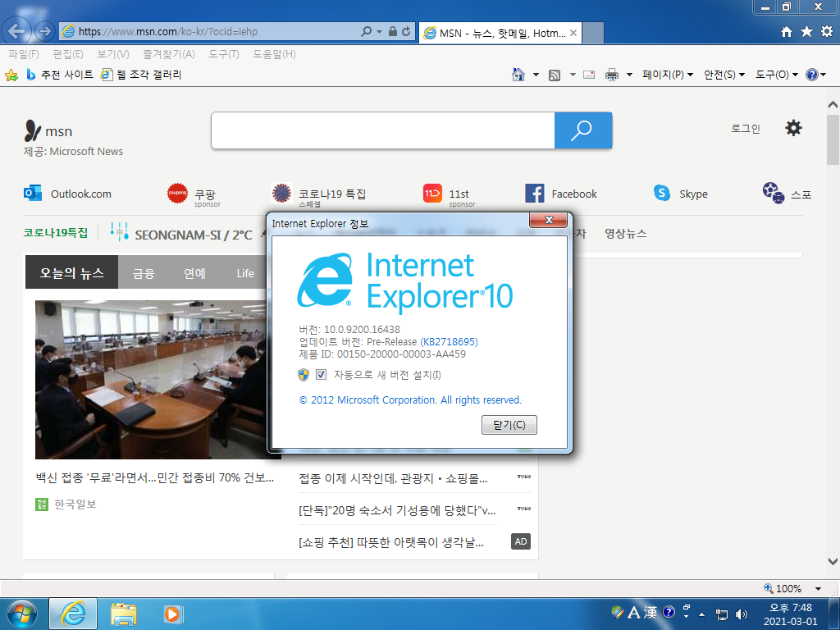Open Favorites with the star icon
840x630 pixels.
[x=807, y=32]
